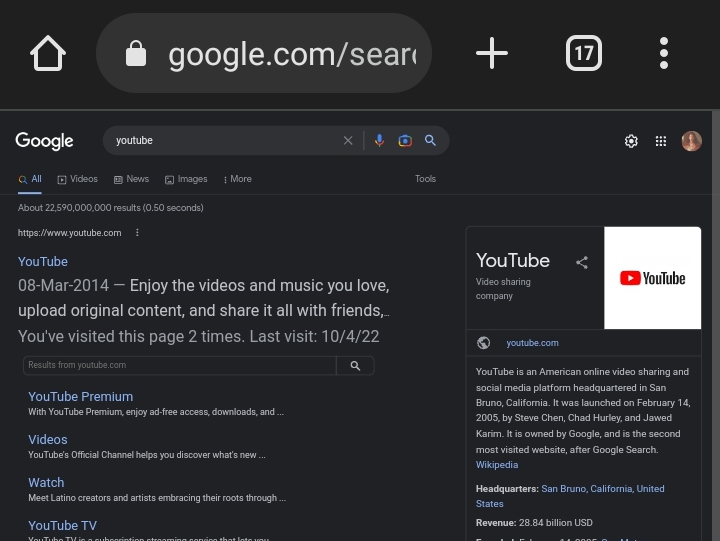Open the Google apps grid
Viewport: 720px width, 541px height.
click(661, 141)
